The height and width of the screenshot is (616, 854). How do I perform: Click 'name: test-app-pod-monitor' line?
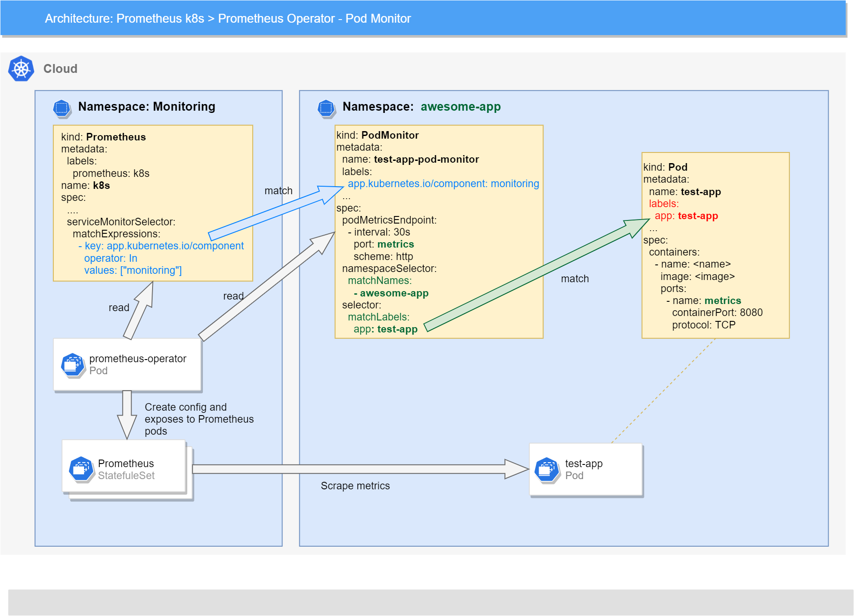point(411,159)
